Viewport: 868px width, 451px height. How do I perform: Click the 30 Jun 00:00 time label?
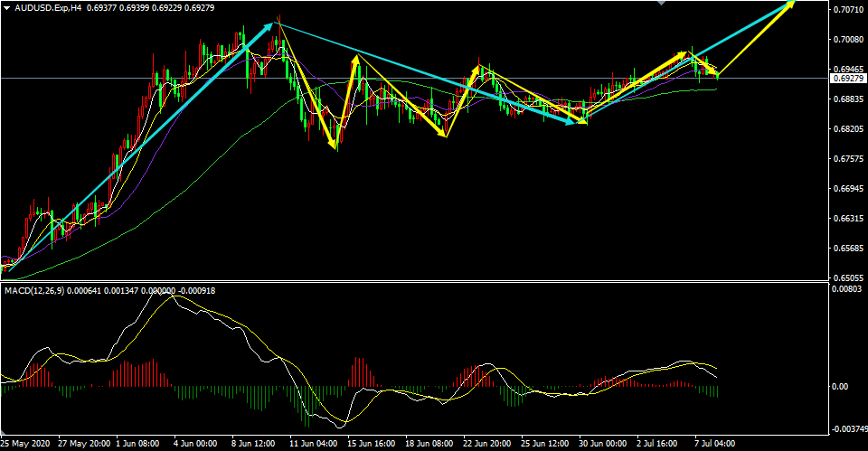(602, 444)
